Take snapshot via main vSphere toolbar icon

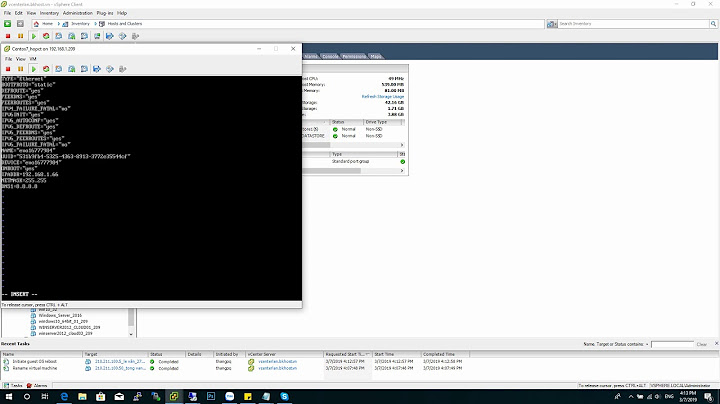tap(59, 36)
